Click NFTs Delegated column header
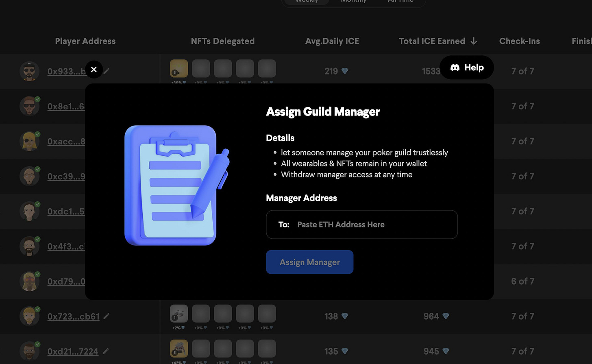Image resolution: width=592 pixels, height=364 pixels. (223, 41)
